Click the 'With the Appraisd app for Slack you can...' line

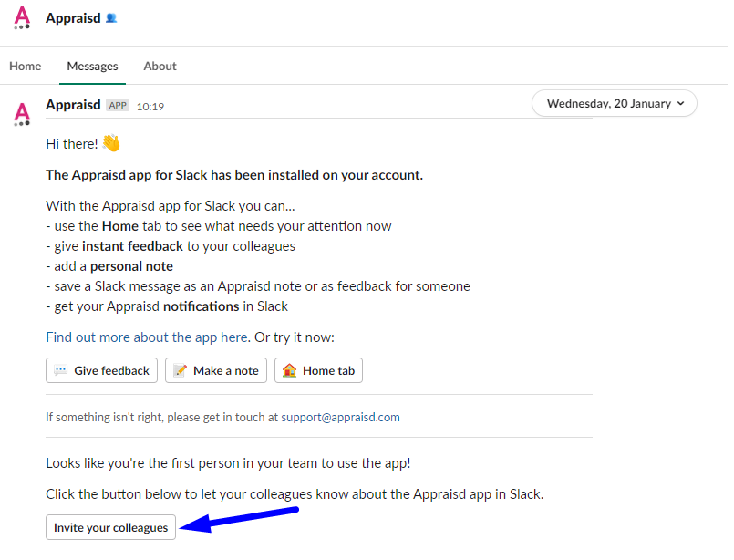[171, 206]
